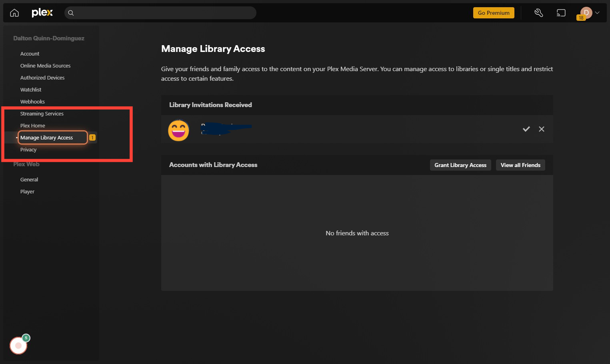This screenshot has width=610, height=364.
Task: Click Accounts with Library Access header
Action: [x=213, y=165]
